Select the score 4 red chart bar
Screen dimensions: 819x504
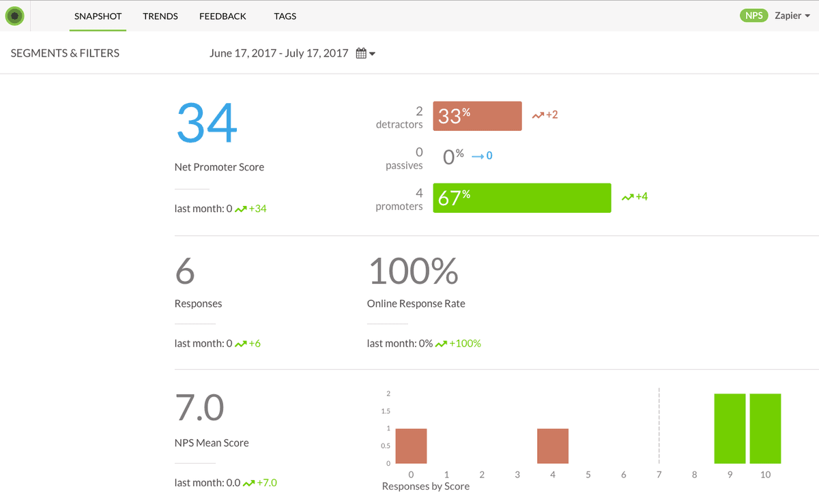pos(553,447)
